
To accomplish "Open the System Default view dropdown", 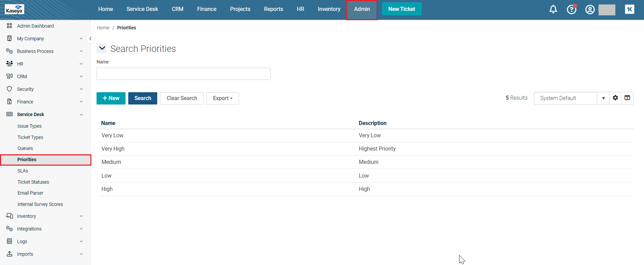I will point(603,98).
